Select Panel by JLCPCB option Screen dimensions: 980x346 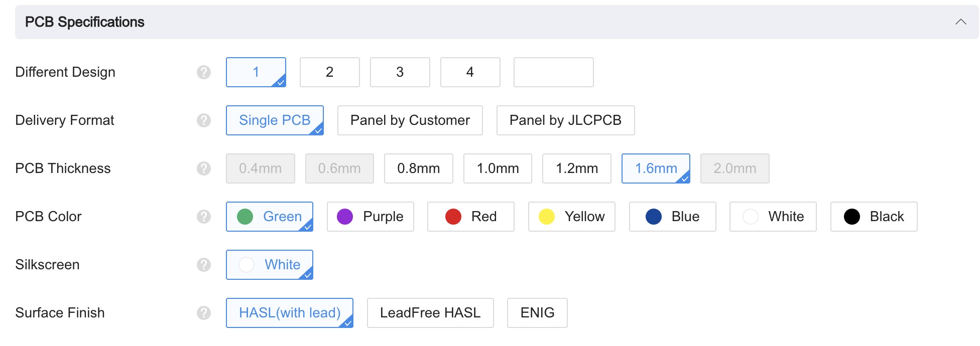565,120
